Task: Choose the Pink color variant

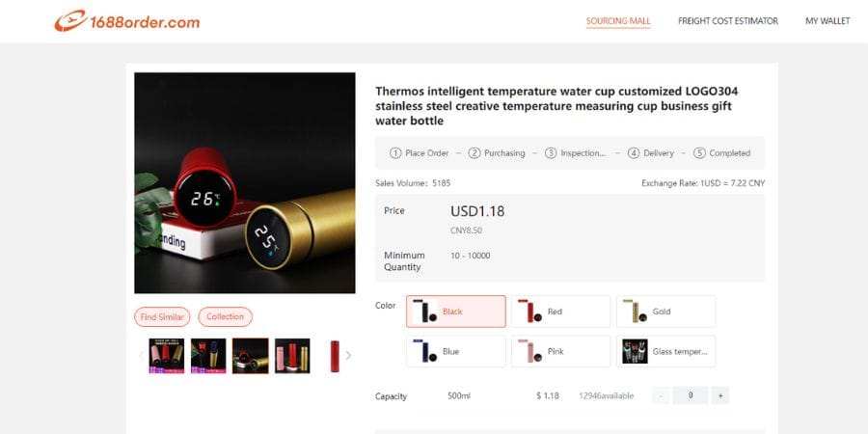Action: (560, 351)
